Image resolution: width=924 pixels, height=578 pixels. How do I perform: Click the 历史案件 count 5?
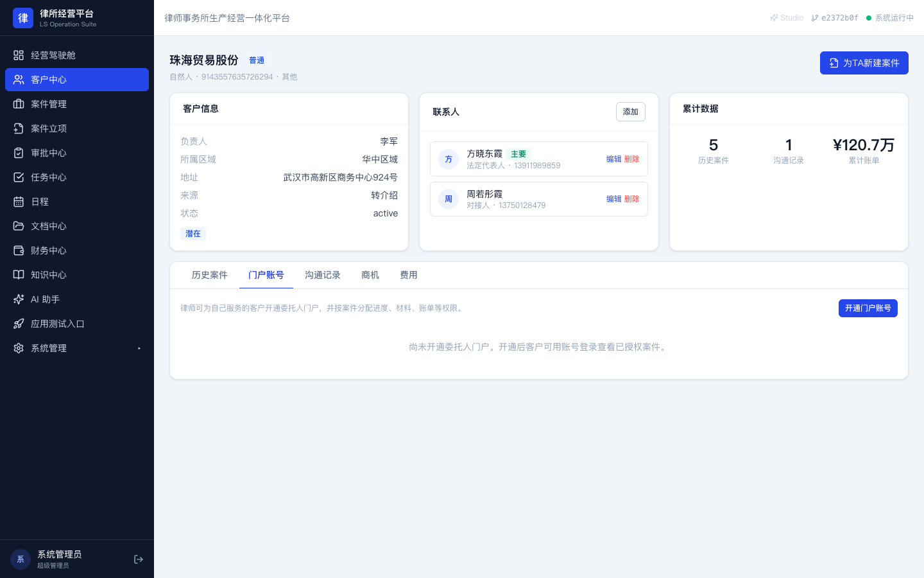click(714, 145)
